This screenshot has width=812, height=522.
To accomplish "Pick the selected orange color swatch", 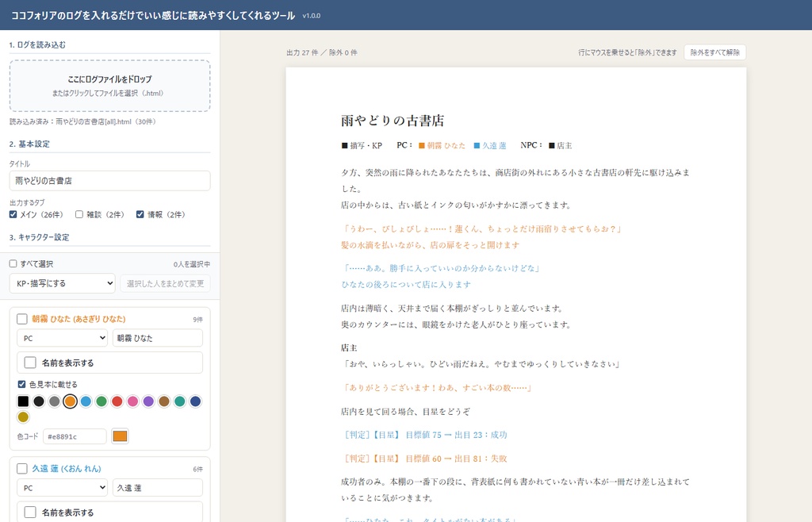I will [70, 401].
